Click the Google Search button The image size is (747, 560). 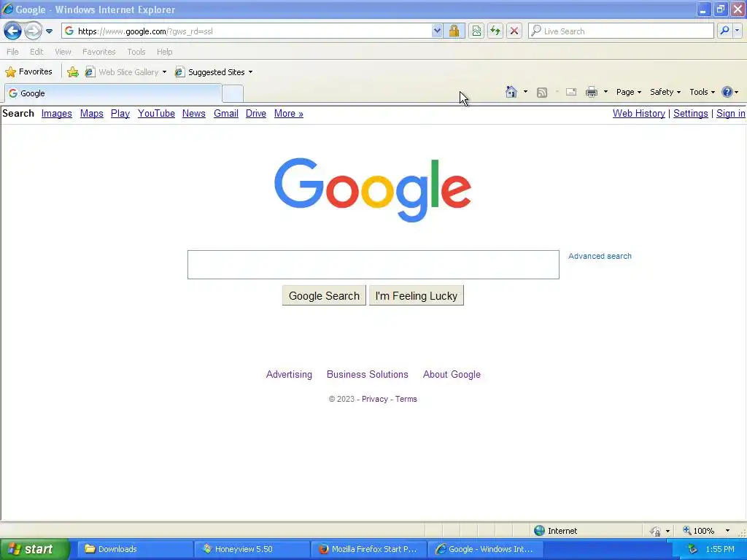pyautogui.click(x=324, y=296)
